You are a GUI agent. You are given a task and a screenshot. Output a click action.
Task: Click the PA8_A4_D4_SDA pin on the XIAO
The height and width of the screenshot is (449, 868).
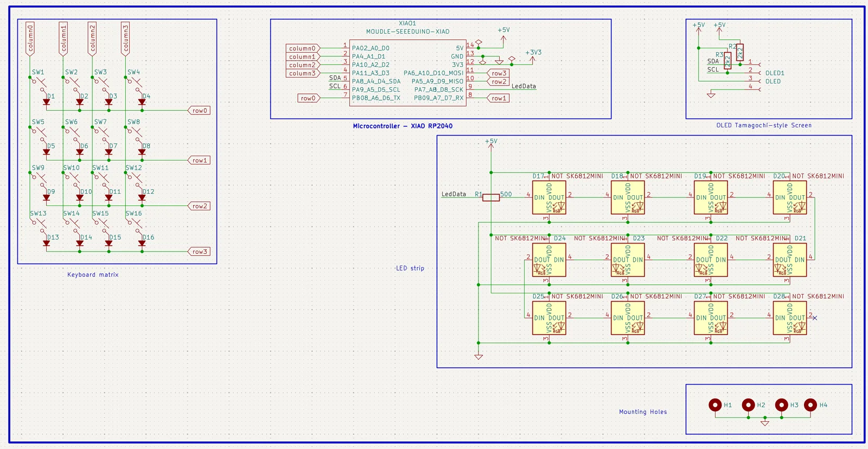click(376, 81)
